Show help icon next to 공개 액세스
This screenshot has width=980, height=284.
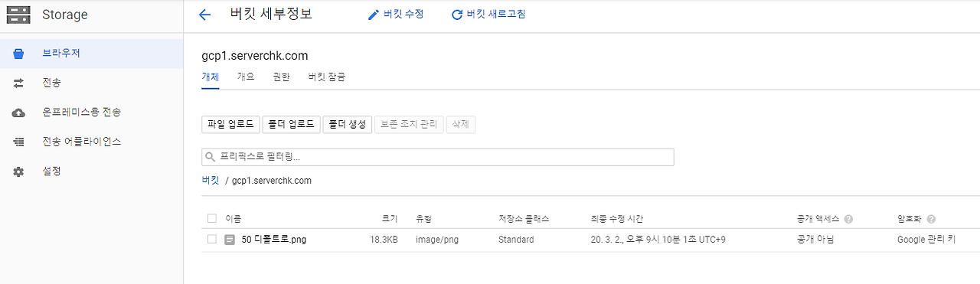coord(849,220)
